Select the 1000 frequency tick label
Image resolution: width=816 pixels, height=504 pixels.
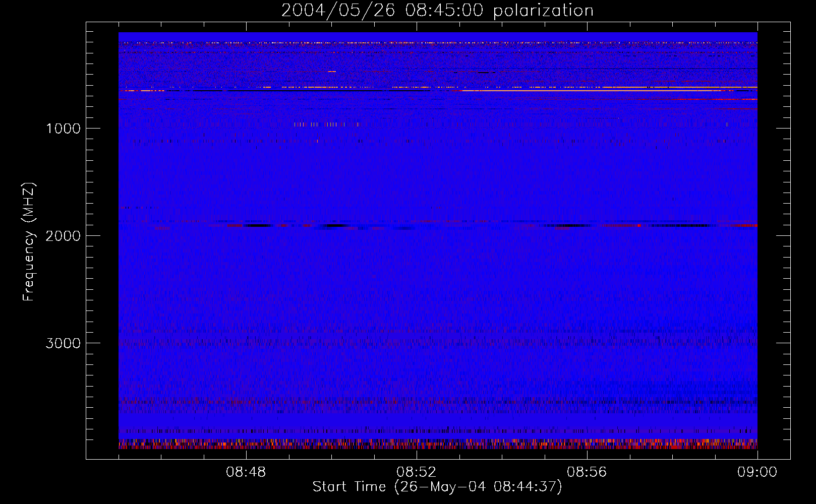pyautogui.click(x=63, y=129)
